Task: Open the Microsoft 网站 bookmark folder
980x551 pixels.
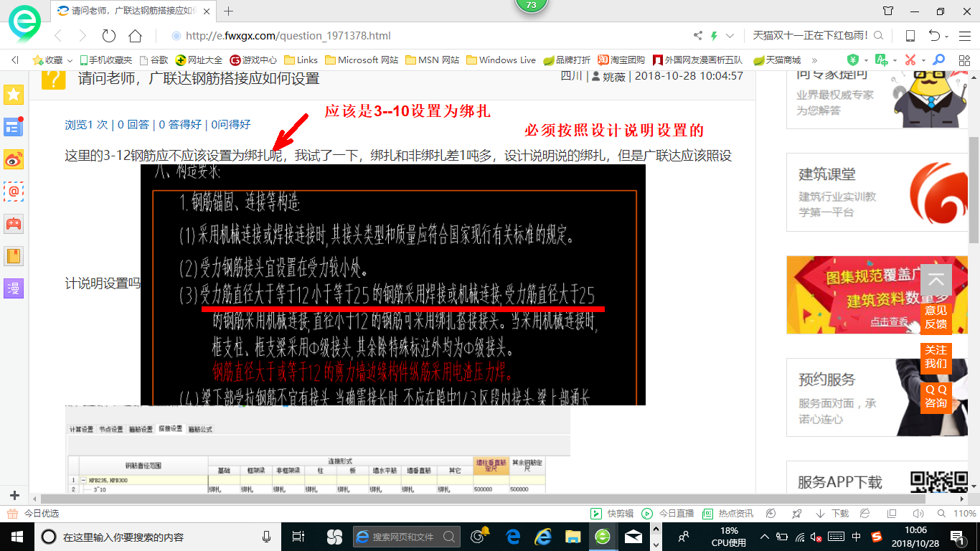Action: click(x=362, y=60)
